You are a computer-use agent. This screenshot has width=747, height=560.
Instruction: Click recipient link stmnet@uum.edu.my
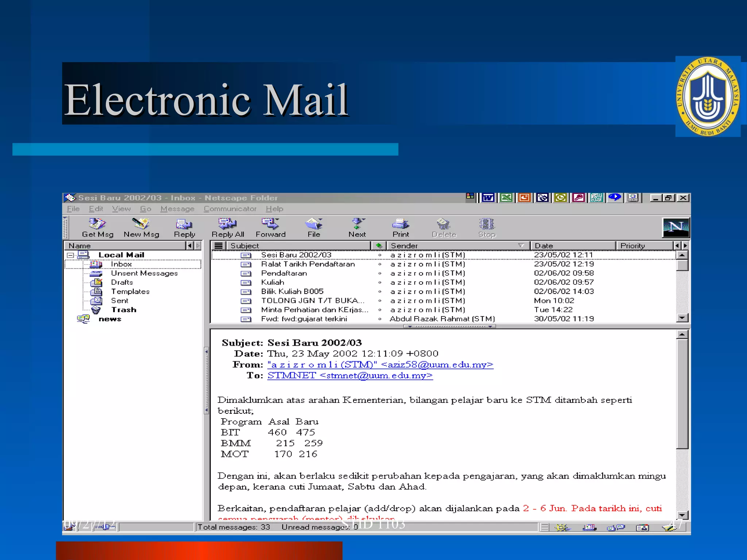pos(350,376)
